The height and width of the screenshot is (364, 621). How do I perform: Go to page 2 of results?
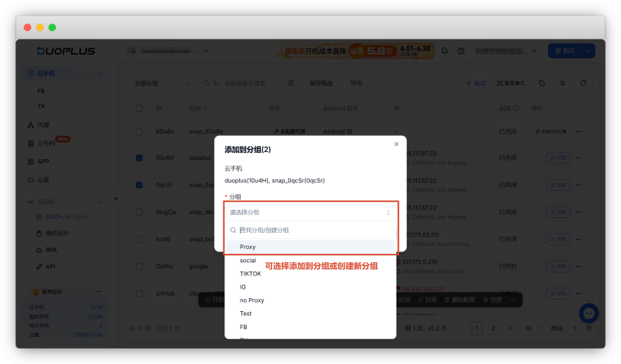click(x=493, y=328)
